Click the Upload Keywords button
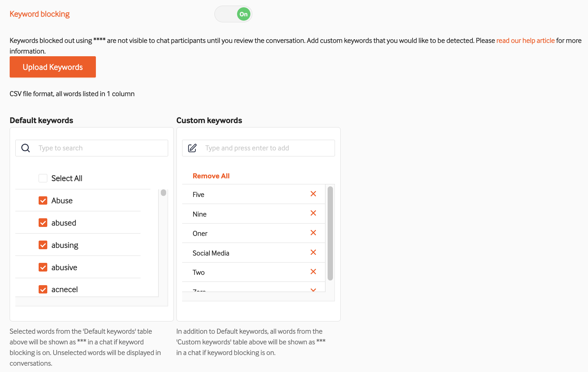This screenshot has height=372, width=588. [x=52, y=67]
